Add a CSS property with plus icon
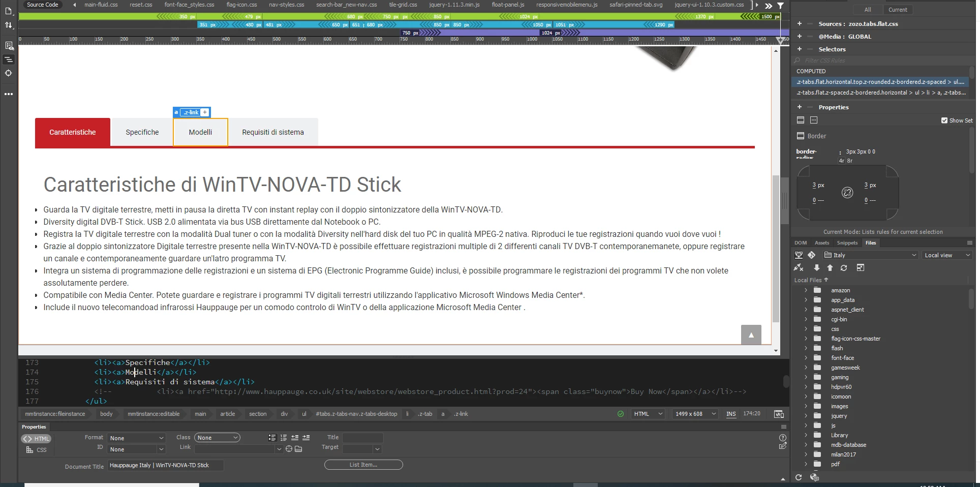The image size is (980, 487). [x=799, y=107]
